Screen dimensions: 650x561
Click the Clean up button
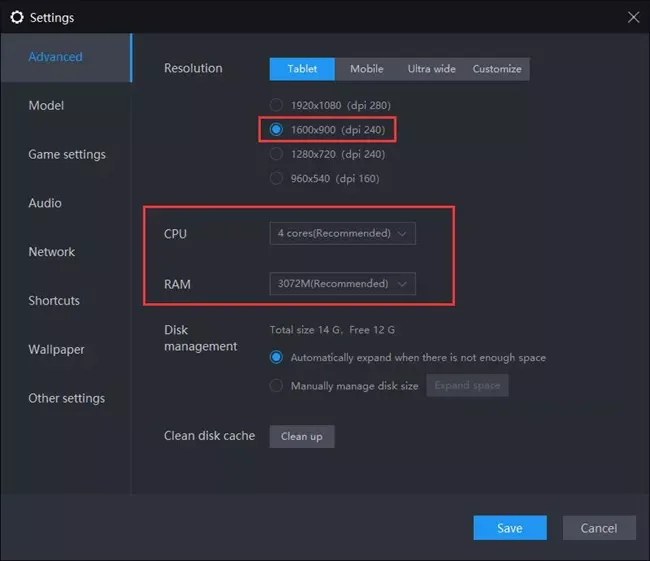click(x=302, y=437)
